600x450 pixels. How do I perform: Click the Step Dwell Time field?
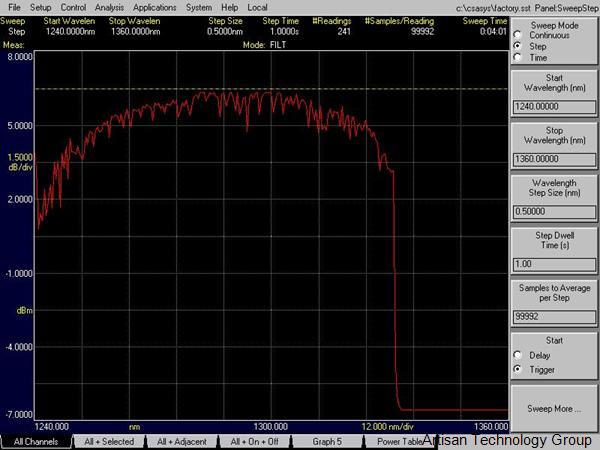click(x=553, y=263)
